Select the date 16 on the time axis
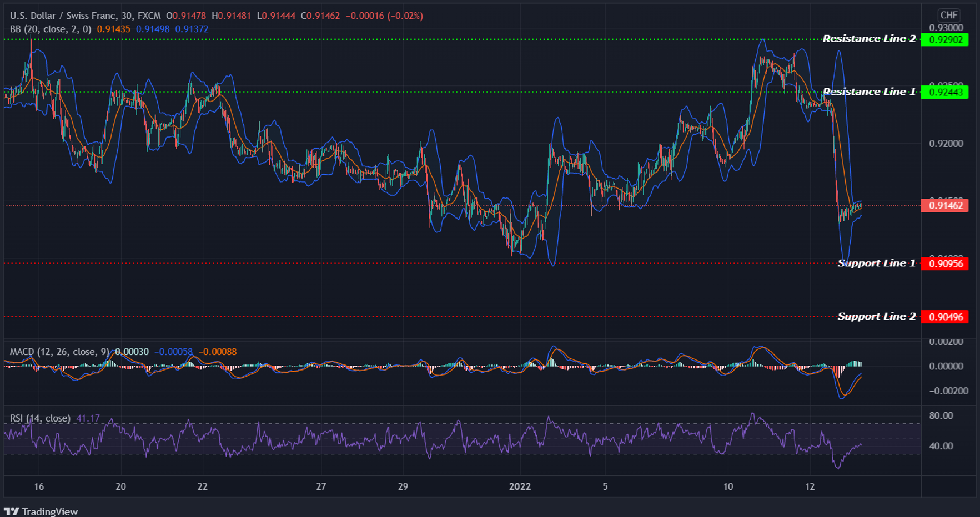This screenshot has height=517, width=980. [38, 488]
